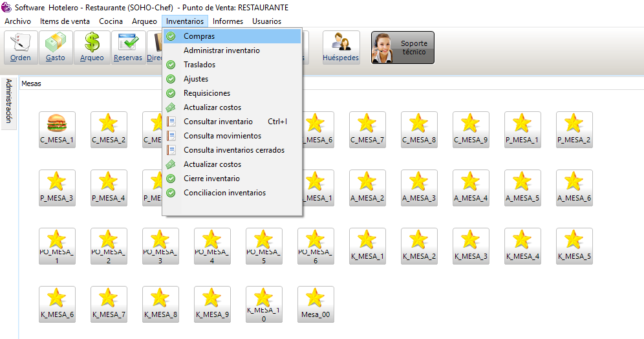Expand the Archivo menu
Viewport: 644px width, 339px height.
click(17, 21)
